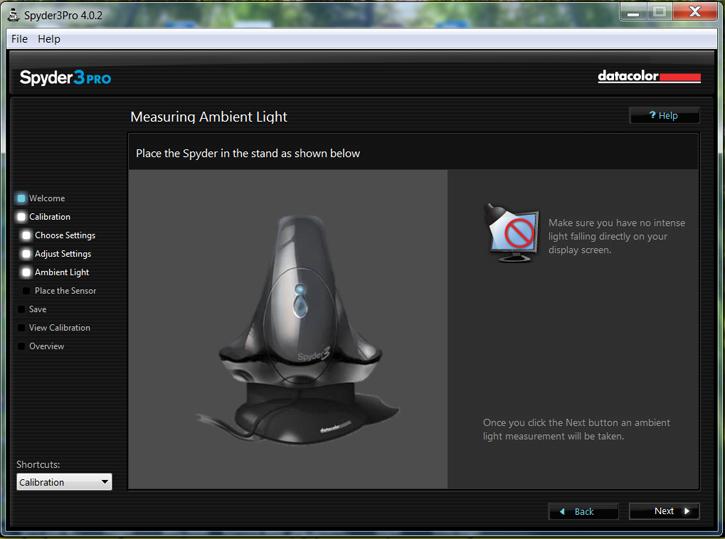Click the 'Place the Spyder in the stand' instruction
The width and height of the screenshot is (725, 539).
[248, 153]
